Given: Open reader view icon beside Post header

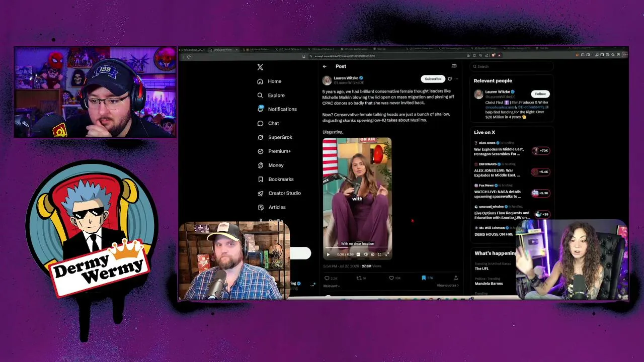Looking at the screenshot, I should [x=454, y=66].
